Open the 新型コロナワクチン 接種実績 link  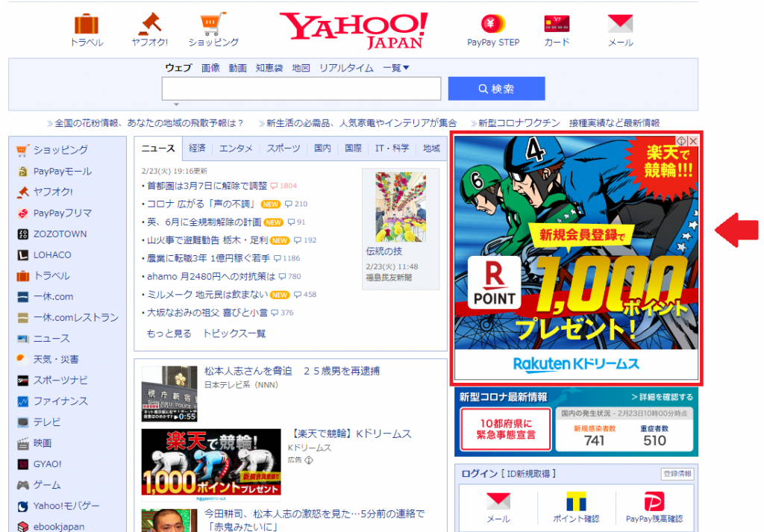tap(569, 123)
